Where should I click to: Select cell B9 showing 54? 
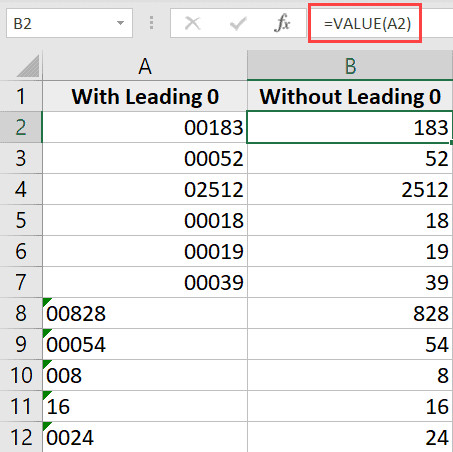[x=350, y=344]
